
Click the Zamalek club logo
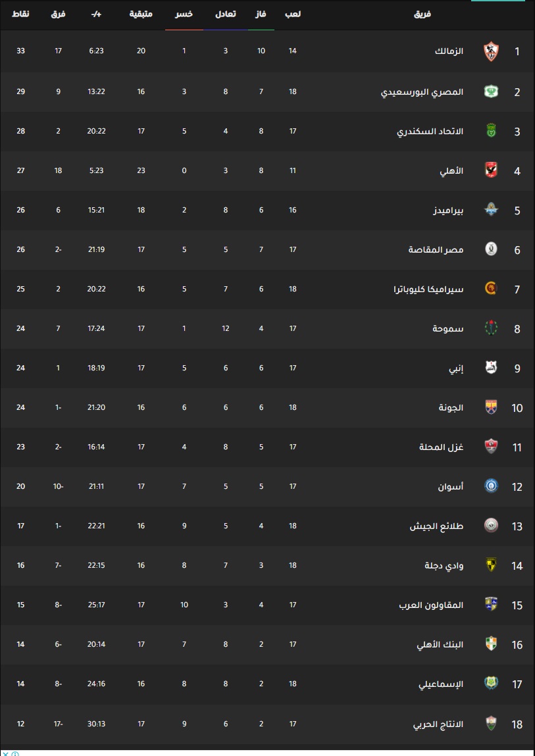[491, 51]
